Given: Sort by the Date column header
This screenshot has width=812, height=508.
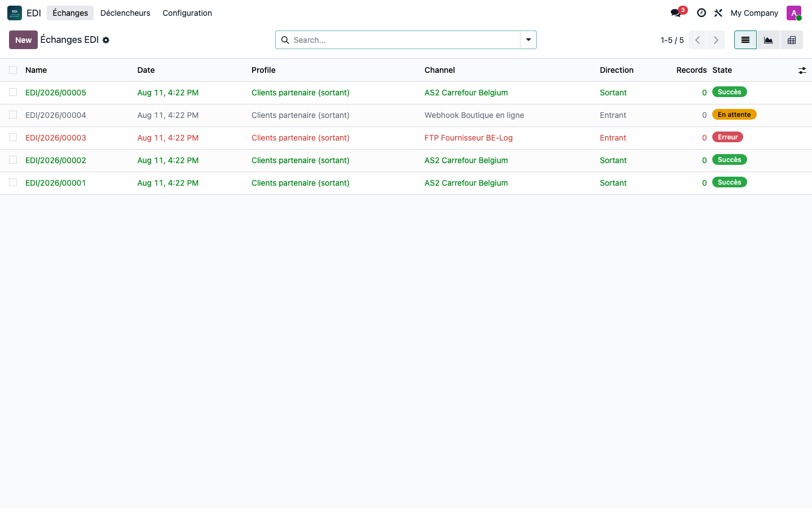Looking at the screenshot, I should click(x=146, y=70).
